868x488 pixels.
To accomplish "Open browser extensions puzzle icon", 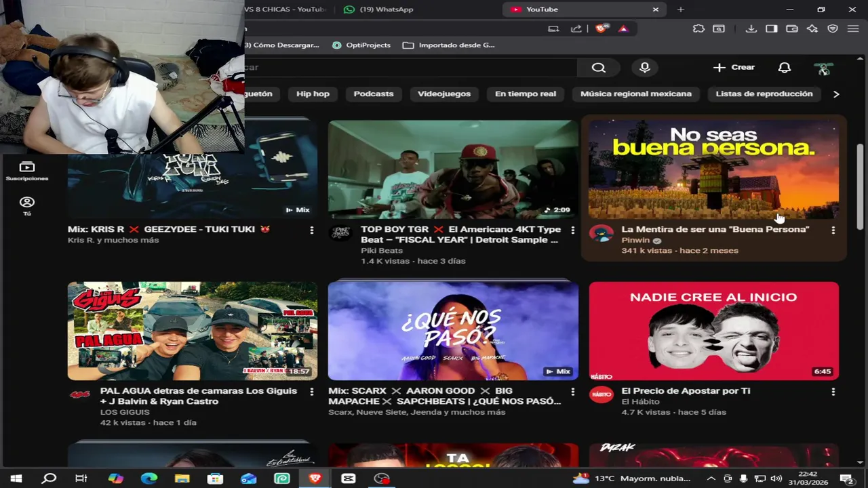I will [x=698, y=28].
